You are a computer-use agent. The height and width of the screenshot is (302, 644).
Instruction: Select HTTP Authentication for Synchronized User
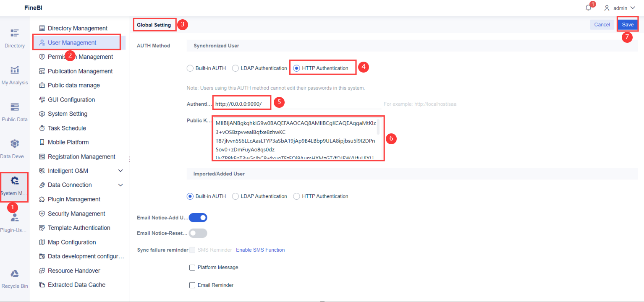(x=297, y=68)
